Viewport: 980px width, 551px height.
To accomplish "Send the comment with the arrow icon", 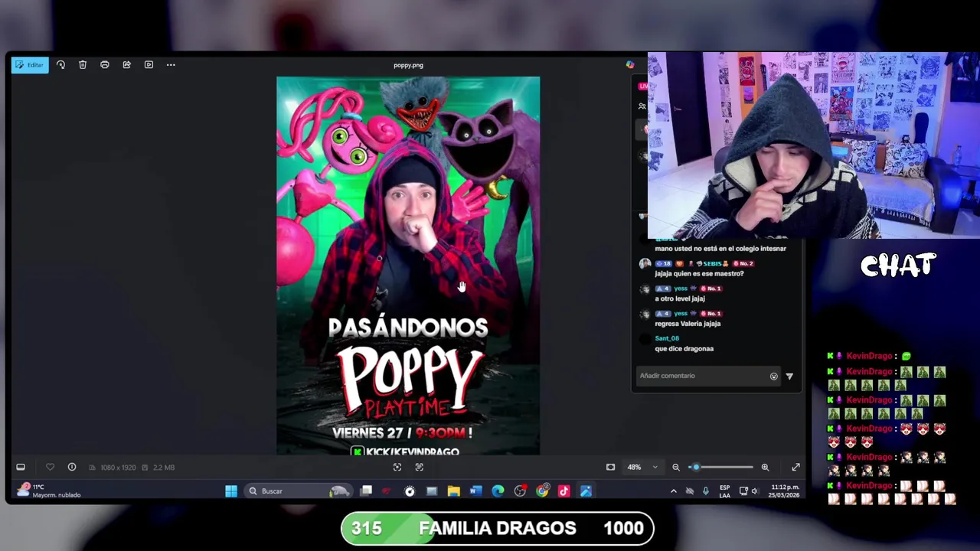I will point(789,376).
